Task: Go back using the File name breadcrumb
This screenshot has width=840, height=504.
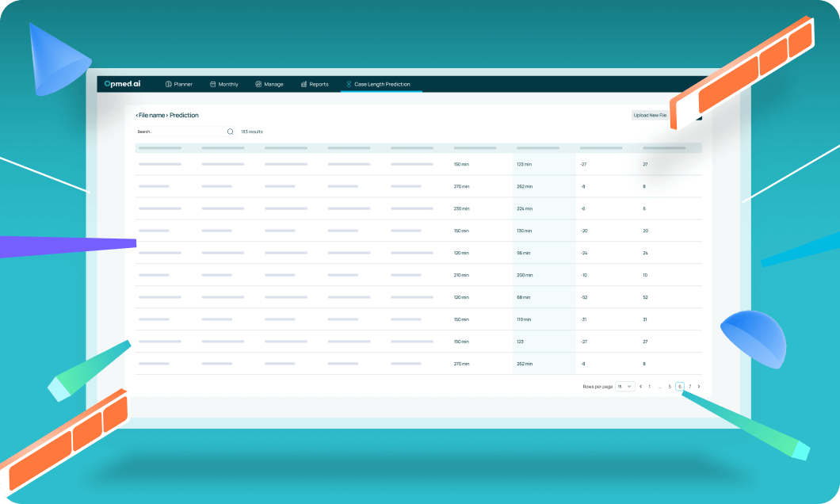Action: (x=151, y=115)
